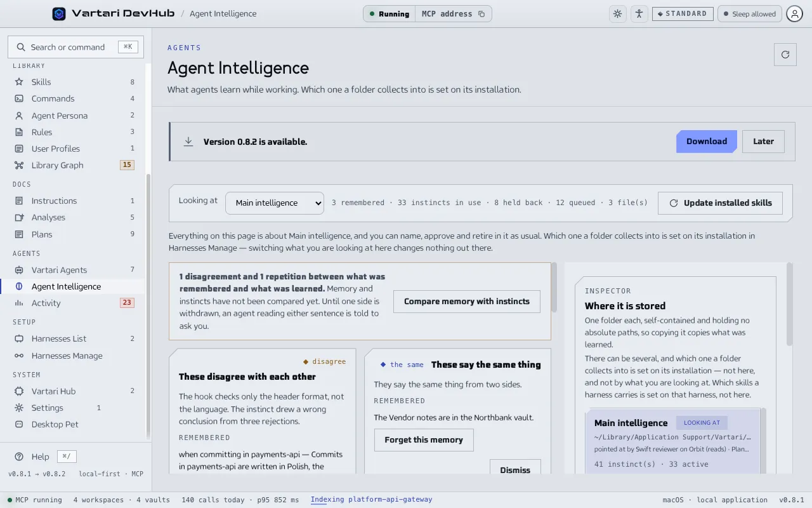Open Desktop Pet
The height and width of the screenshot is (508, 812).
pos(74,424)
